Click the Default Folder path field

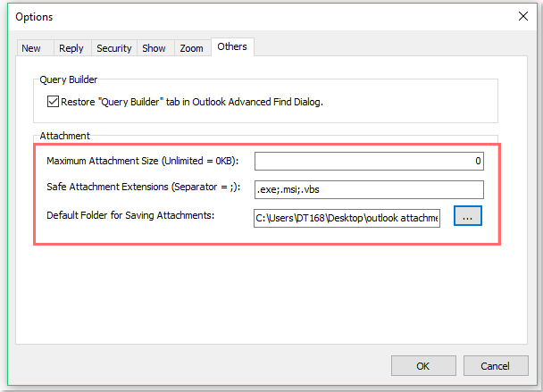tap(347, 217)
